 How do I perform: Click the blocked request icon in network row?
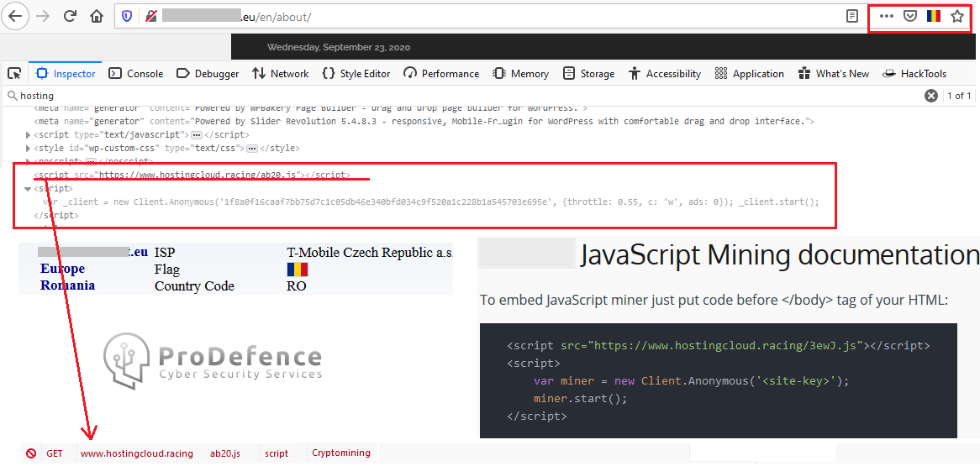[30, 453]
